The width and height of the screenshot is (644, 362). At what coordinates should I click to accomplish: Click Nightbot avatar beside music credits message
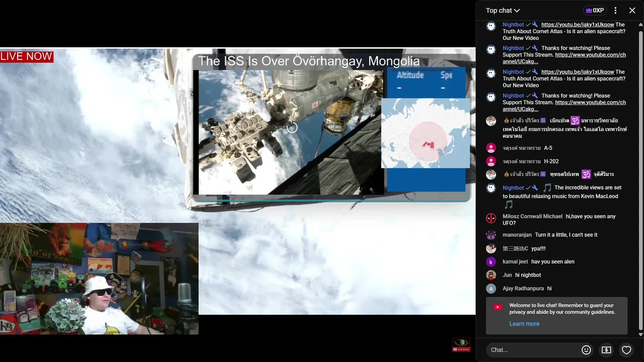coord(491,188)
